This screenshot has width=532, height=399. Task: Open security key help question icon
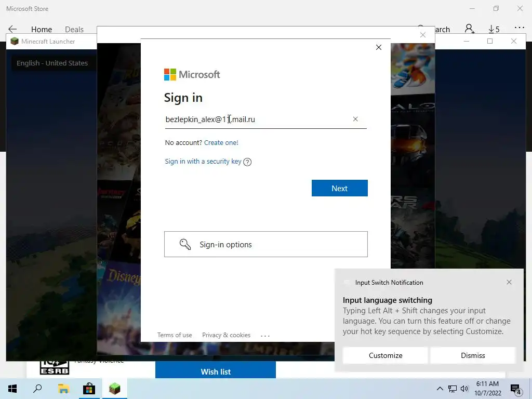coord(247,162)
